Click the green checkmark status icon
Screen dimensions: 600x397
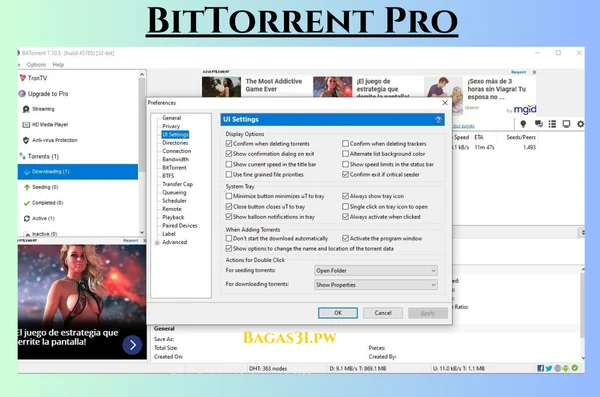574,368
